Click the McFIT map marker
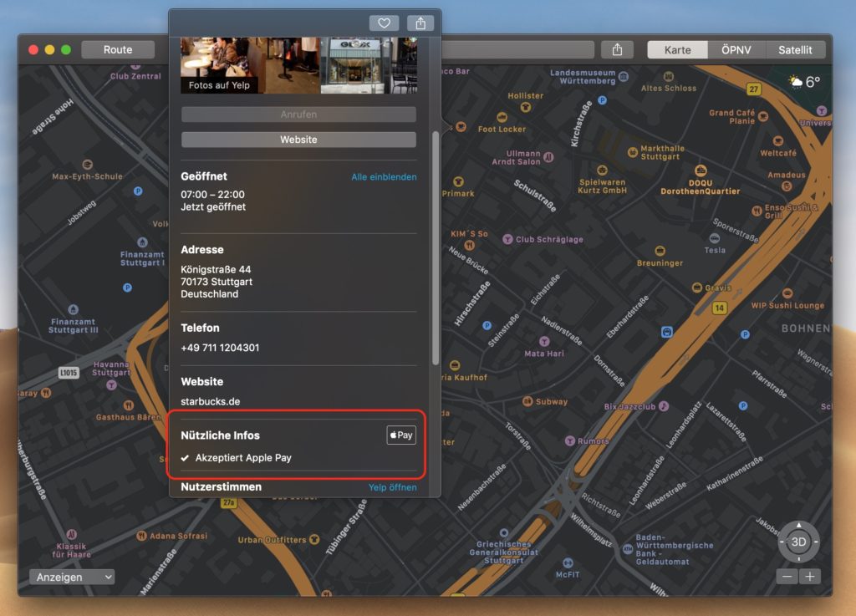The image size is (856, 616). coord(568,562)
